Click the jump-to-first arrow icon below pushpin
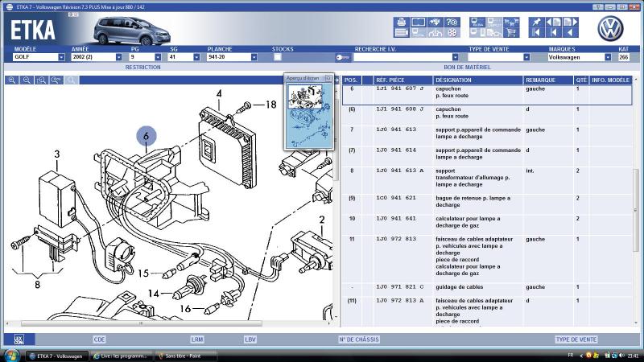 (x=536, y=32)
